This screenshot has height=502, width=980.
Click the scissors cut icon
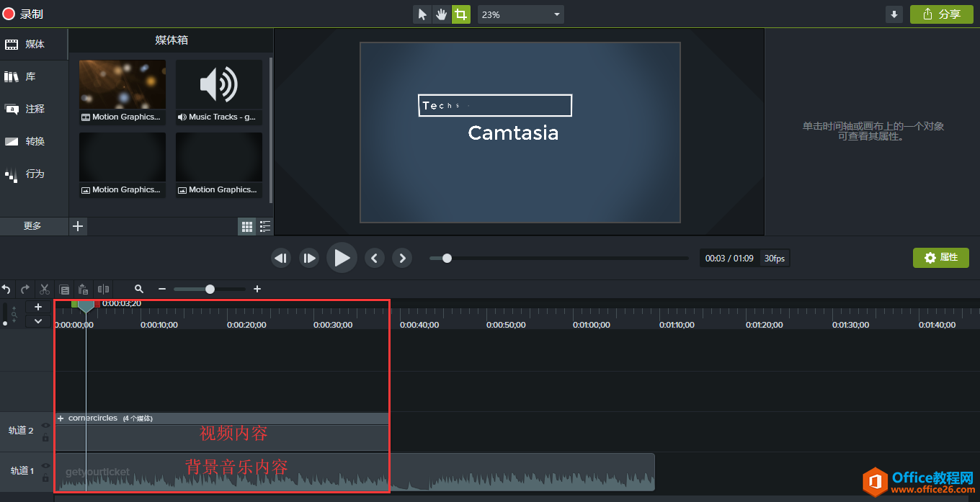tap(45, 289)
